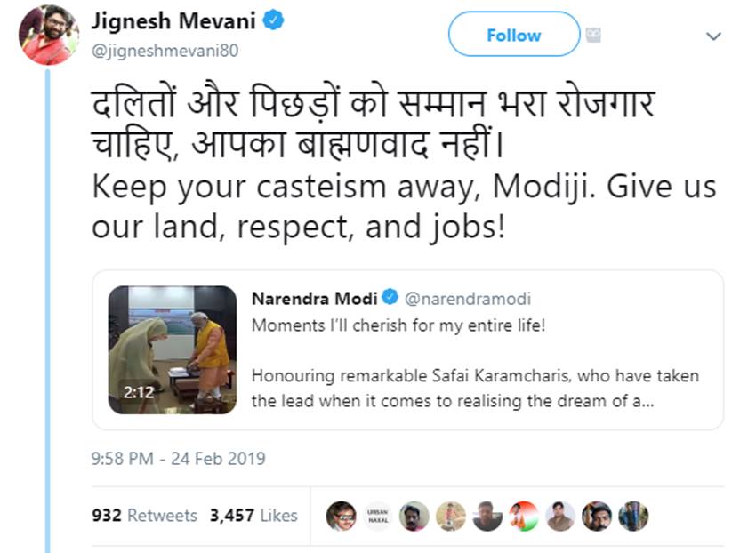Click the first liker avatar after Likes
Screen dimensions: 756x553
(x=341, y=516)
